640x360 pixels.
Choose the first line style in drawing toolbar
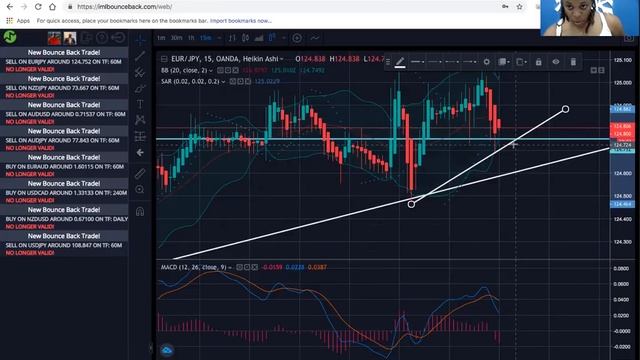point(417,62)
